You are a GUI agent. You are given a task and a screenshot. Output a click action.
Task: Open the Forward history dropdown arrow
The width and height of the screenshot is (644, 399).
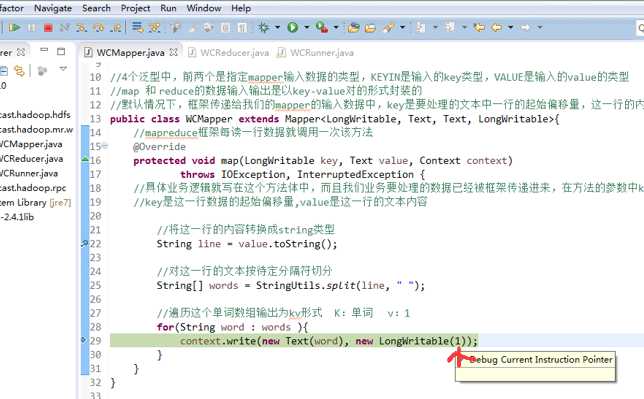coord(540,28)
